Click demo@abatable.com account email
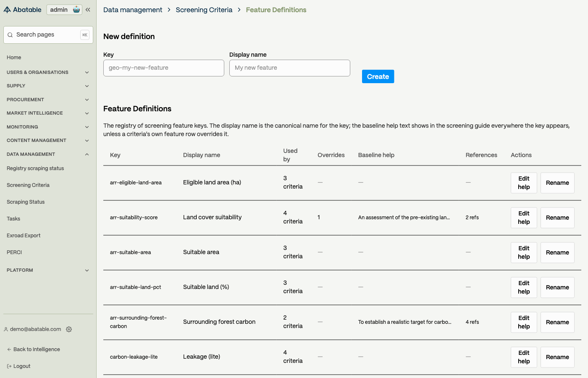The width and height of the screenshot is (588, 378). pyautogui.click(x=36, y=329)
